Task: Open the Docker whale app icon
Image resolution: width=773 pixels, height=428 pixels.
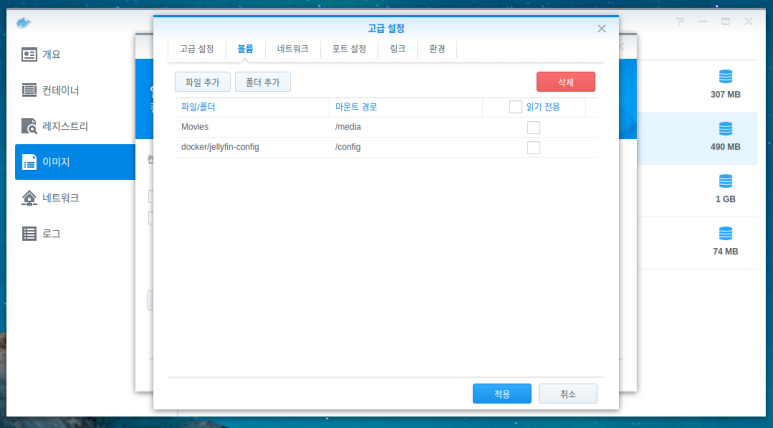Action: click(23, 22)
